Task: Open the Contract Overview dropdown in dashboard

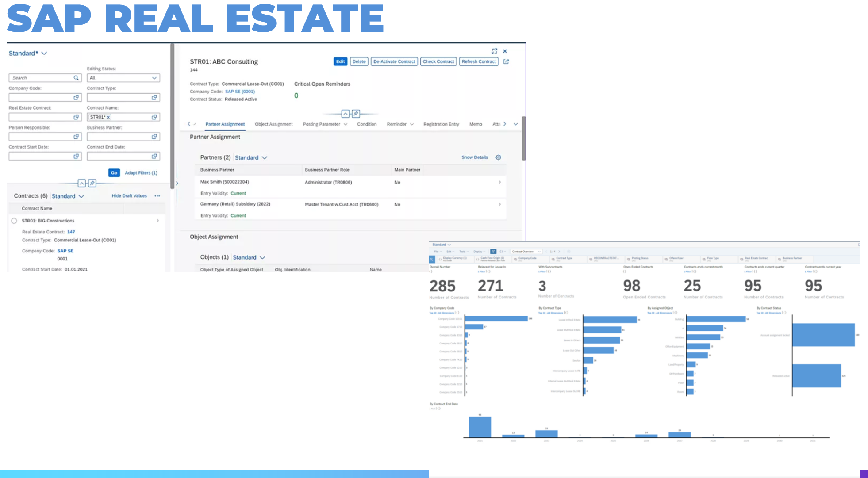Action: tap(526, 252)
